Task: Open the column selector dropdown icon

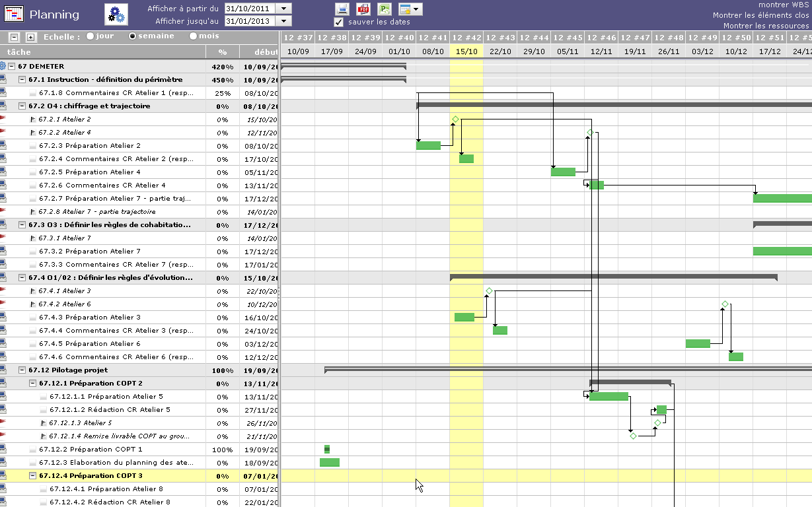Action: point(410,9)
